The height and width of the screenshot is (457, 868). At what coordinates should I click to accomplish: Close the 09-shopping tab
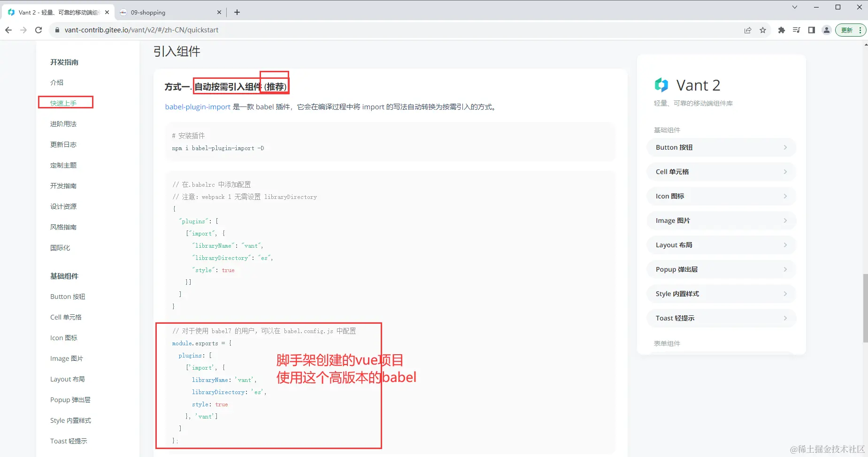[x=219, y=12]
